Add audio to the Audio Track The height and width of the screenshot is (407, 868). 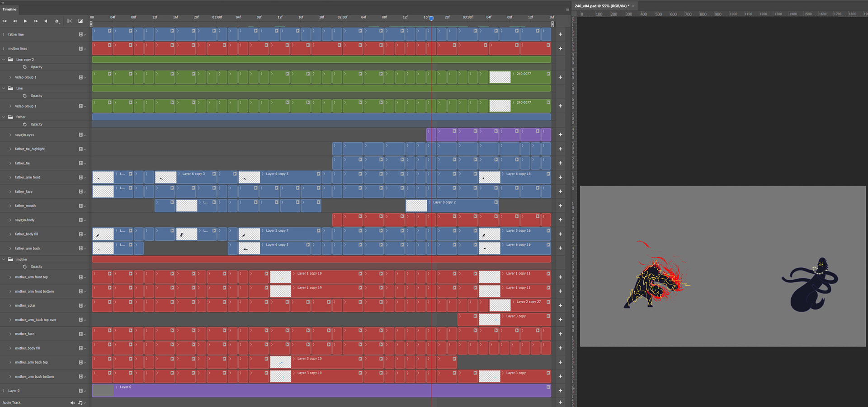(x=560, y=402)
